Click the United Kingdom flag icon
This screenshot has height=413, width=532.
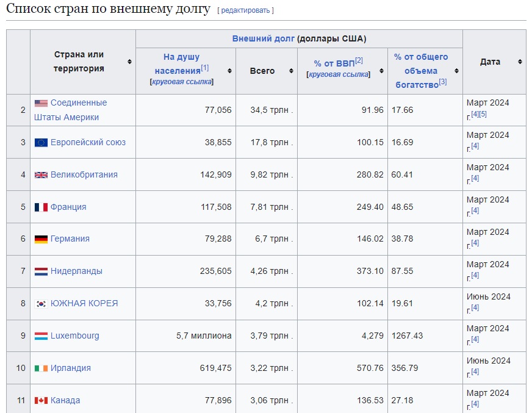tap(41, 175)
